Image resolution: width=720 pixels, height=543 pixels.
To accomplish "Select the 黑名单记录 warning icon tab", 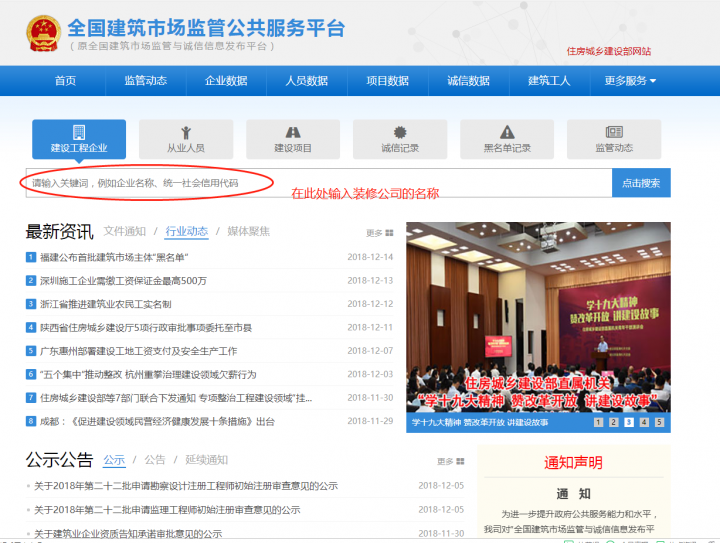I will [x=507, y=139].
